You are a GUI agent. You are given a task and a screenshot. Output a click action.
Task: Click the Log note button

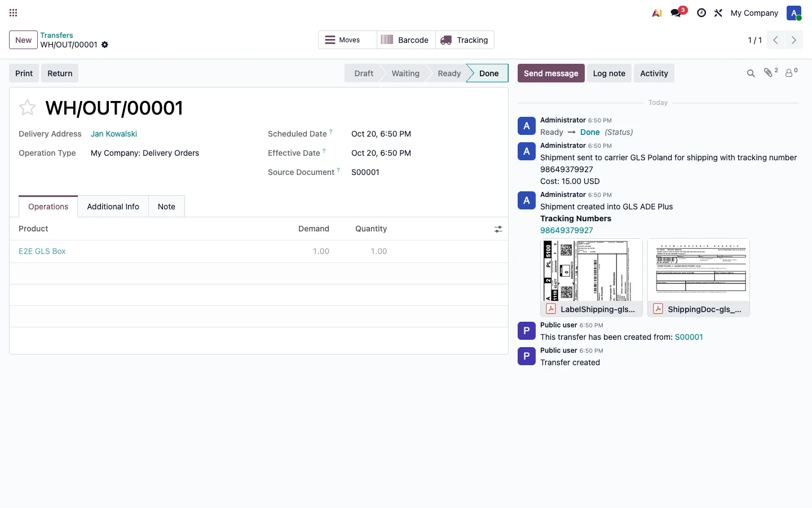tap(609, 73)
